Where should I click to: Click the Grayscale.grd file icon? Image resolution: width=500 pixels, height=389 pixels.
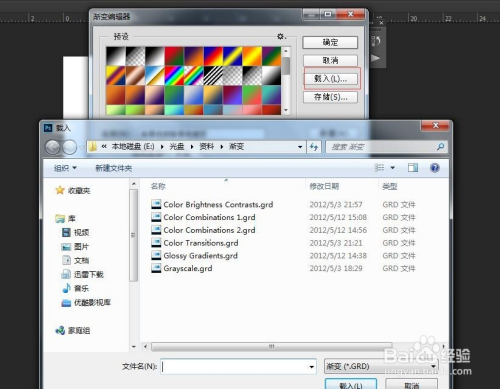(x=156, y=268)
